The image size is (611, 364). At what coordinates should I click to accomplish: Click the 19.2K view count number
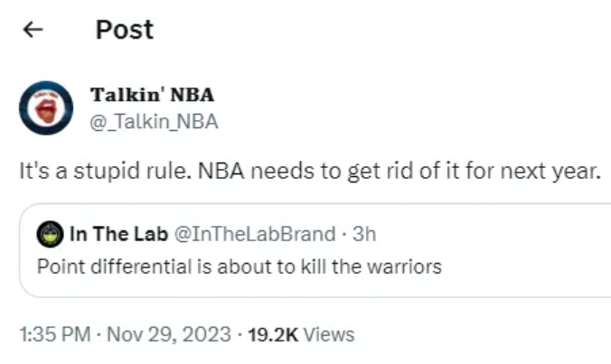click(273, 334)
